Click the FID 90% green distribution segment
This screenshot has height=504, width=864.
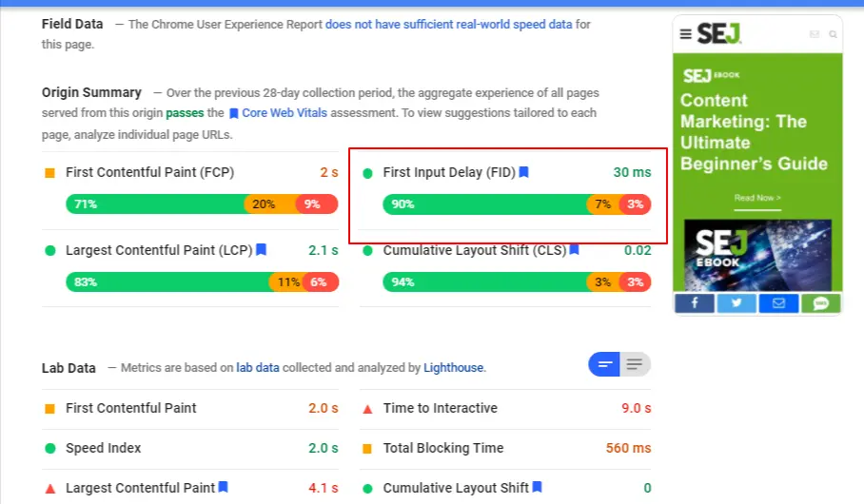(485, 204)
